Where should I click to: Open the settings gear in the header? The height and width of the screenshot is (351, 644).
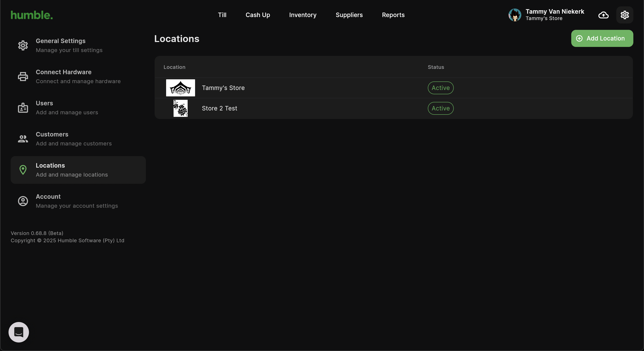click(624, 15)
